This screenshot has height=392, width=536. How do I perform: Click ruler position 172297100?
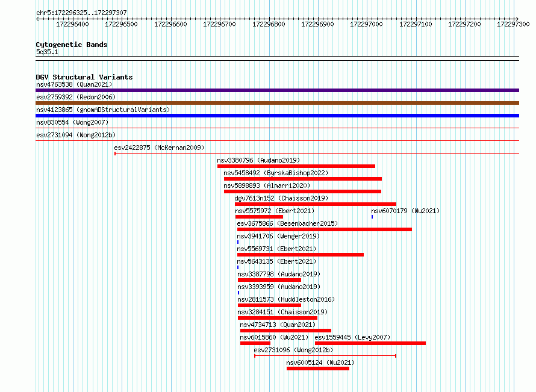coord(416,24)
